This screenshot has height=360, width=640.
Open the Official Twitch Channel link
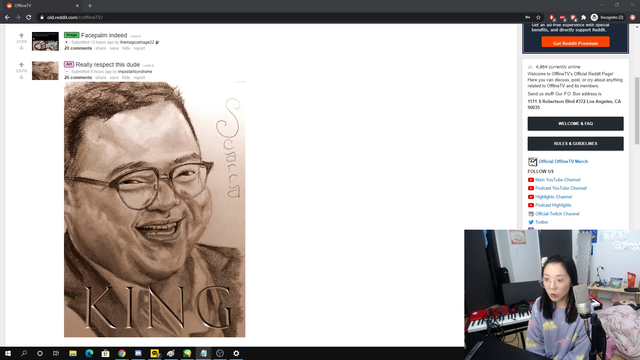point(557,214)
